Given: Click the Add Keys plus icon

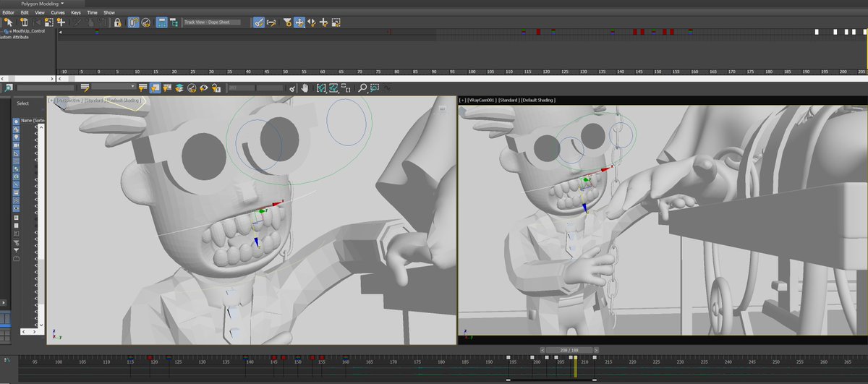Looking at the screenshot, I should 61,22.
